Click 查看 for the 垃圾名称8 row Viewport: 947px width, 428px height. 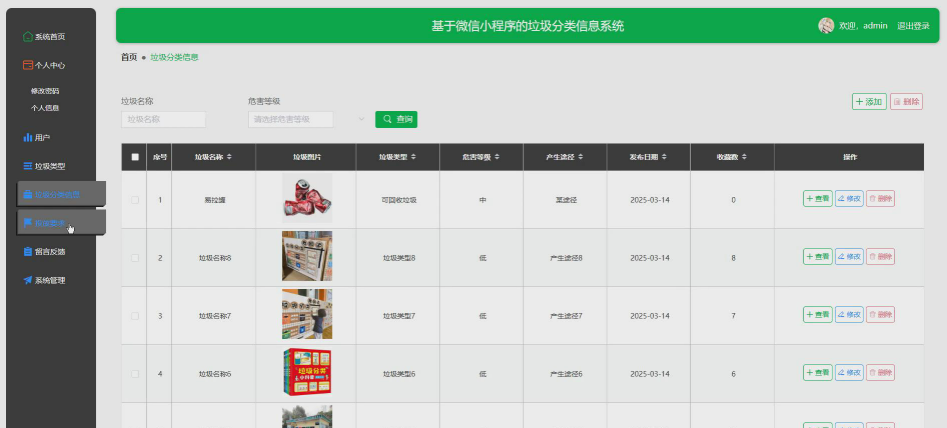click(x=818, y=257)
